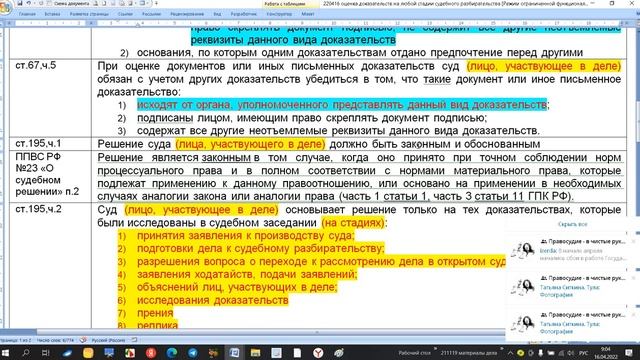This screenshot has width=640, height=360.
Task: Click Русский (Россия) language indicator
Action: coord(108,340)
